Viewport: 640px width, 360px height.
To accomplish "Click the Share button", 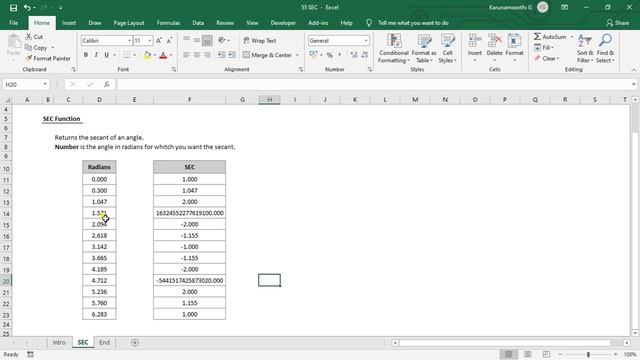I will (617, 23).
